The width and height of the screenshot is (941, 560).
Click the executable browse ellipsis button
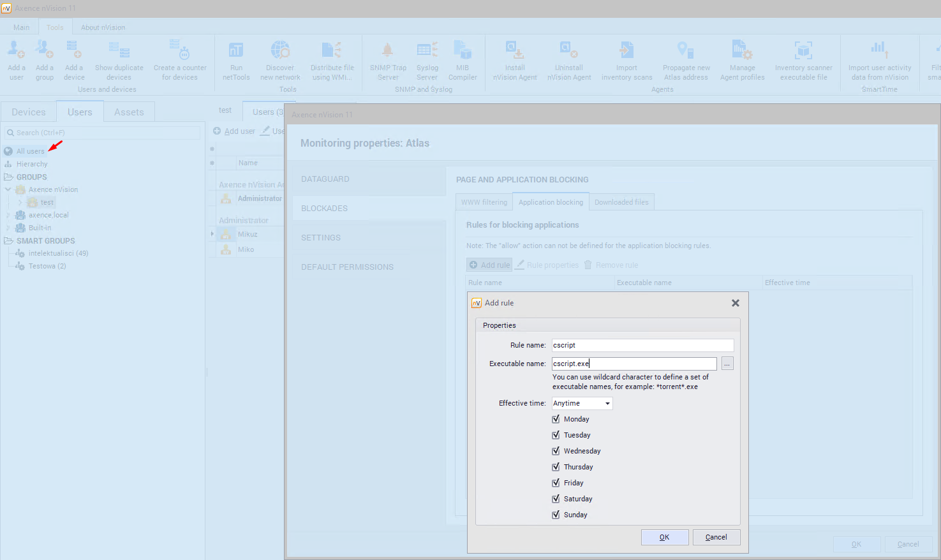(727, 364)
